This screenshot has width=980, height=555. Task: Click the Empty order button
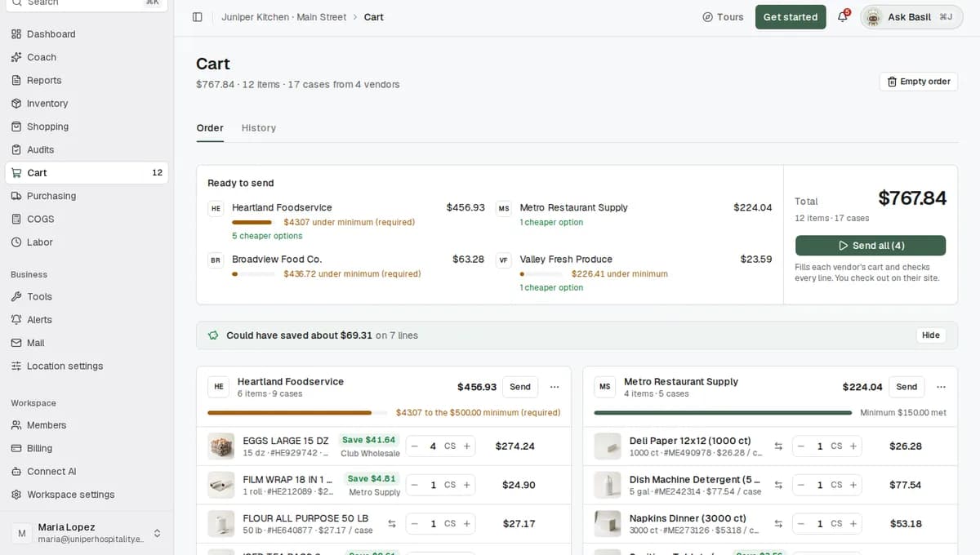pos(919,82)
